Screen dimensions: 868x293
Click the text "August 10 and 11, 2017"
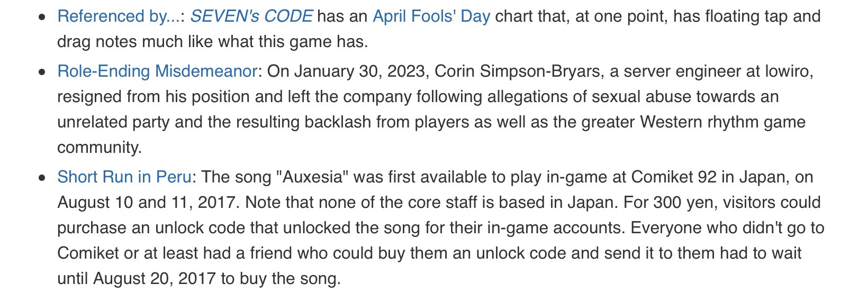[147, 203]
